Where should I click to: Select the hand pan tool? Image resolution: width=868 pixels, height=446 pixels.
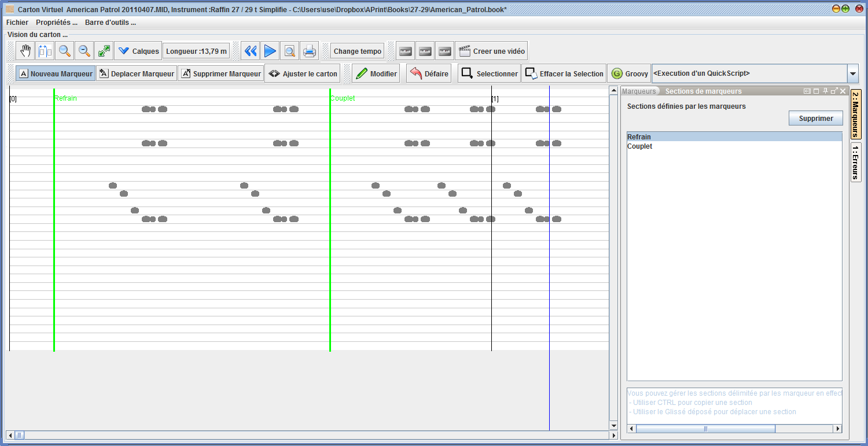coord(25,51)
